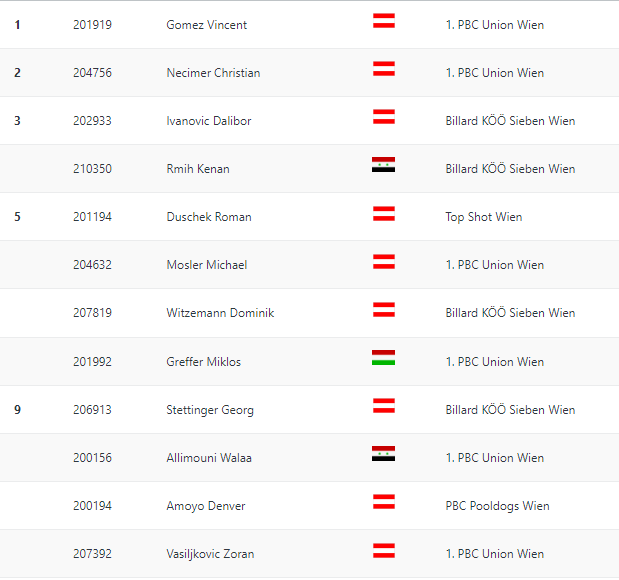Select player name Mosler Michael
Screen dimensions: 619x580
pyautogui.click(x=207, y=265)
